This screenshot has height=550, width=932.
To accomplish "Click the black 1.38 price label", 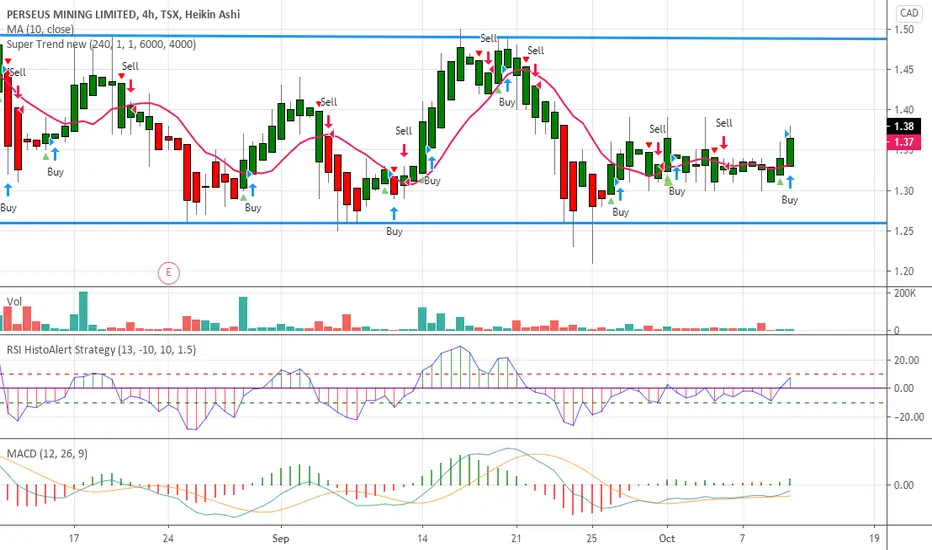I will pos(904,126).
